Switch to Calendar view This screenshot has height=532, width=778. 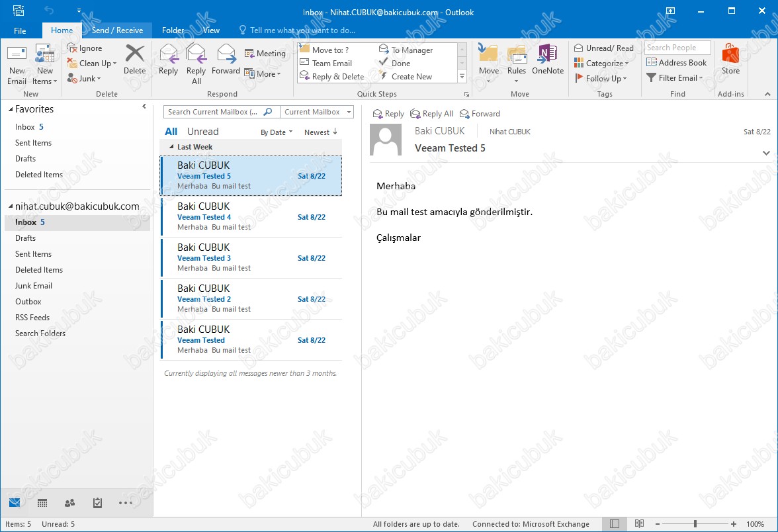pyautogui.click(x=42, y=503)
